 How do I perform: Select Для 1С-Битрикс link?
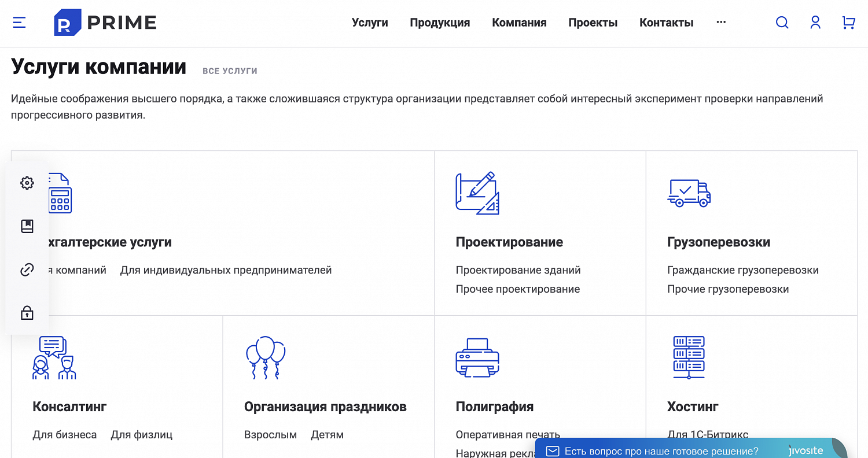pyautogui.click(x=708, y=434)
